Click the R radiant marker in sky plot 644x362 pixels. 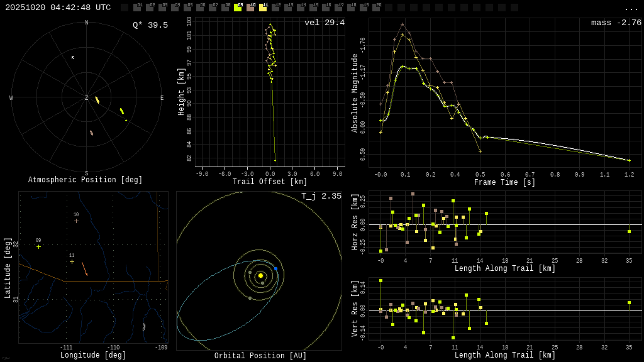[72, 58]
